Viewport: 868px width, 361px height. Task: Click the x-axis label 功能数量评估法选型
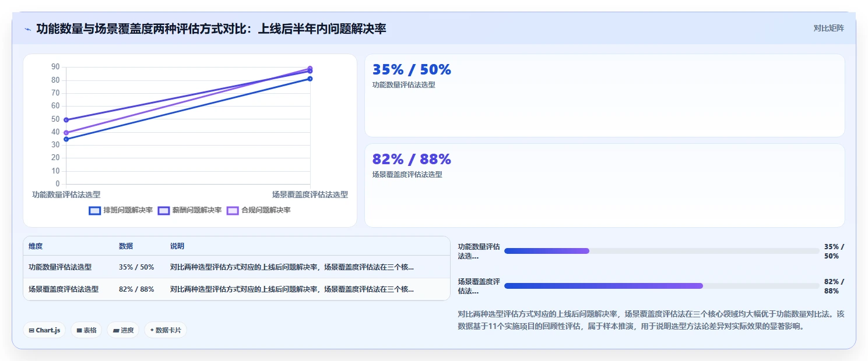[x=66, y=194]
